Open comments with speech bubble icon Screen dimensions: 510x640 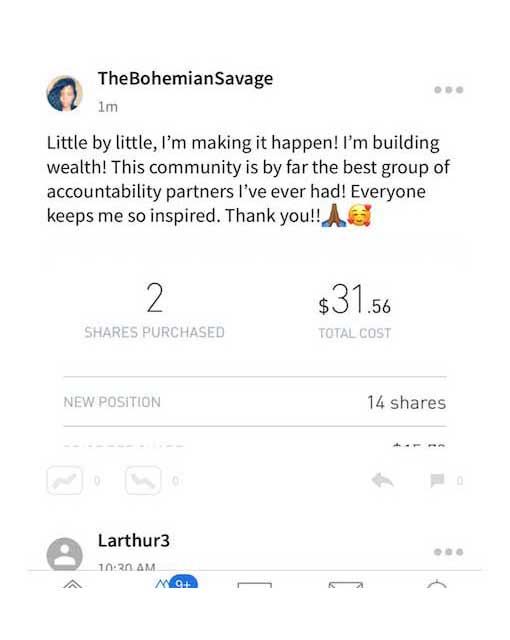pyautogui.click(x=437, y=480)
